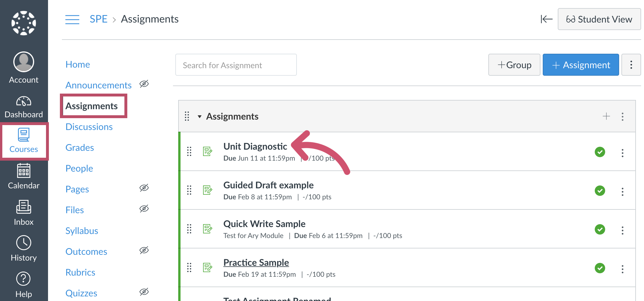Open the assignments page options kebab menu
This screenshot has width=644, height=301.
[x=631, y=65]
